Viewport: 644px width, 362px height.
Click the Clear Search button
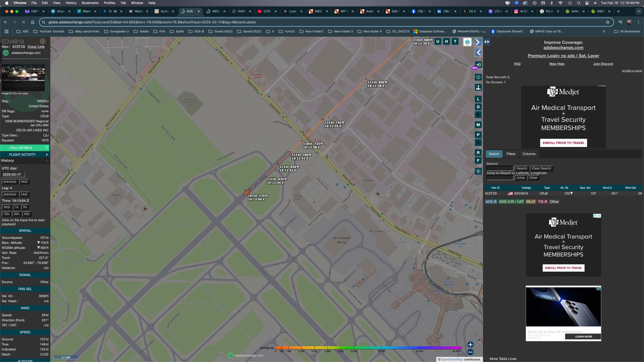541,168
